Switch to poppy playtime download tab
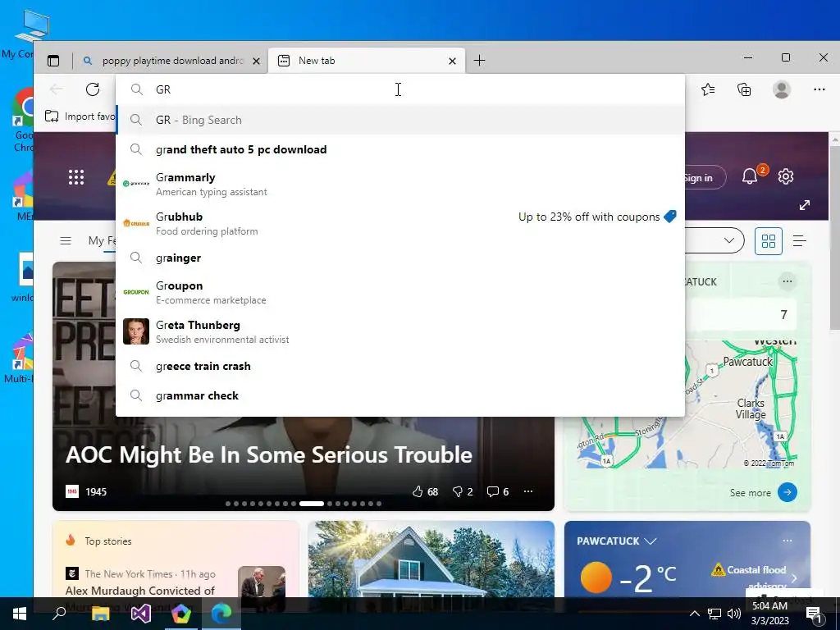The image size is (840, 630). 171,61
